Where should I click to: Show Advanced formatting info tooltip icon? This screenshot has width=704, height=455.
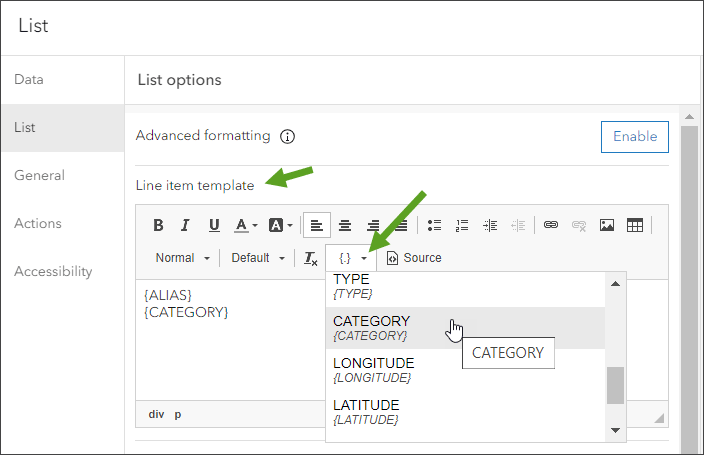(288, 136)
